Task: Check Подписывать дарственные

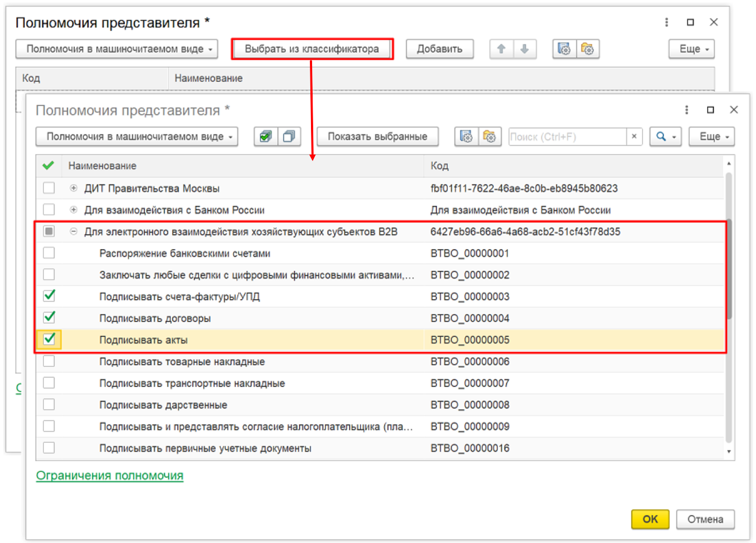Action: [49, 405]
